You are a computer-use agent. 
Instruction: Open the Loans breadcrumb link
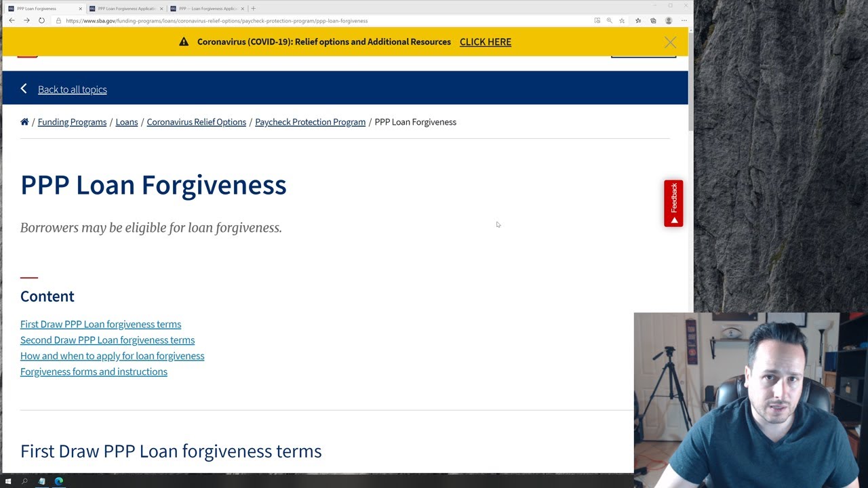point(127,122)
